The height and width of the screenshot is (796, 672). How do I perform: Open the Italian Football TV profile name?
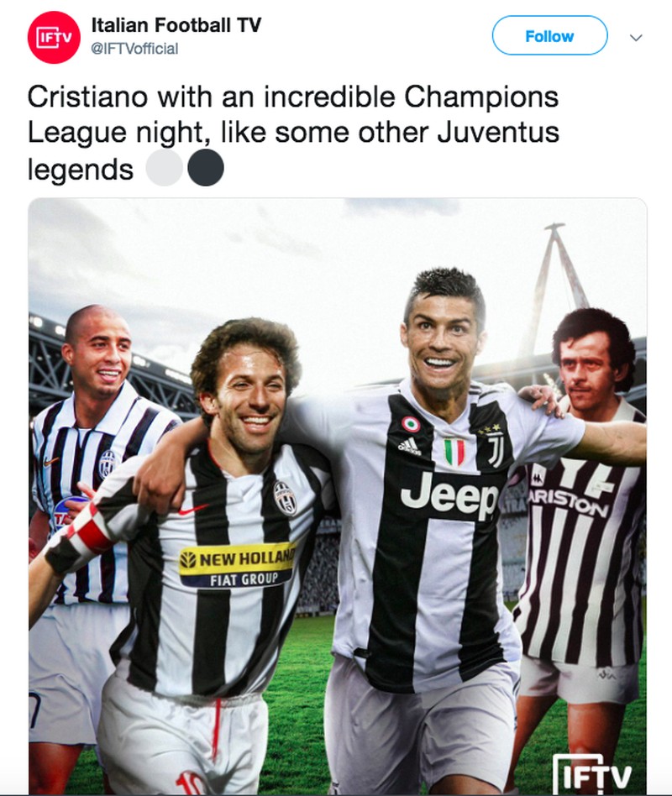[x=176, y=25]
